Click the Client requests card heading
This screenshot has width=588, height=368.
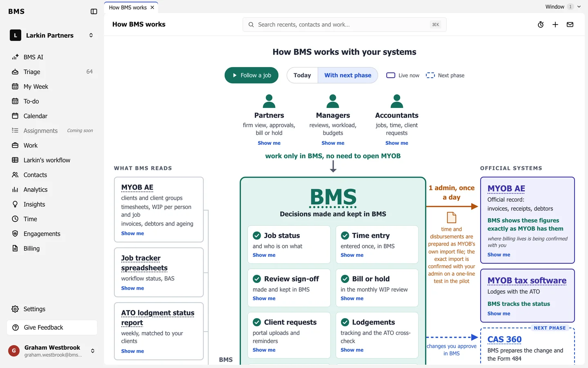pos(290,322)
